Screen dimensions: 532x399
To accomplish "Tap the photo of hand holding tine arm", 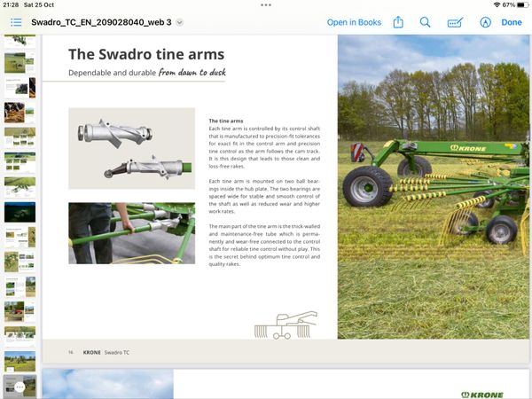I will tap(131, 233).
